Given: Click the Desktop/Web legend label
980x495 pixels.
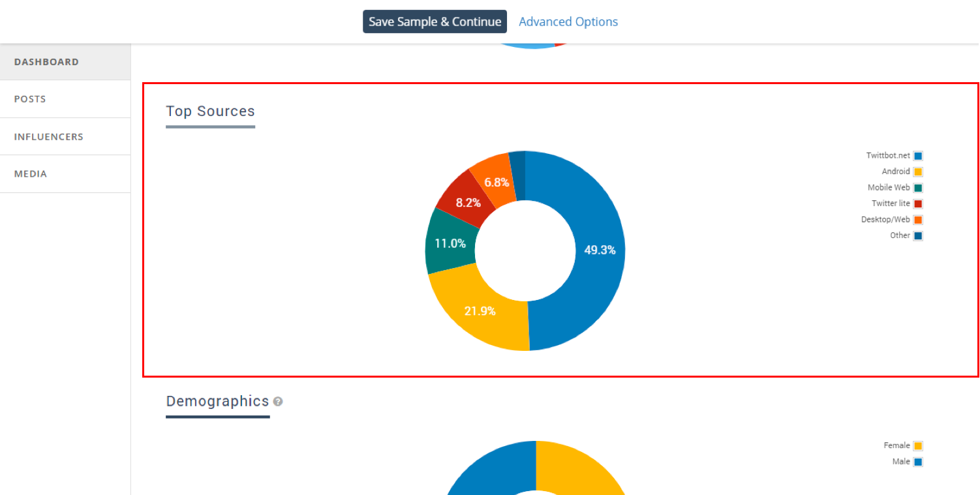Looking at the screenshot, I should [x=885, y=220].
